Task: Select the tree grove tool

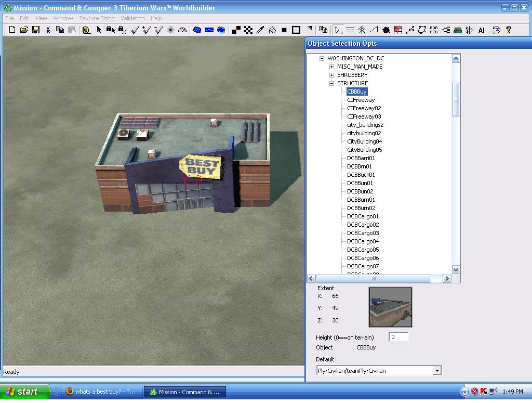Action: 362,30
